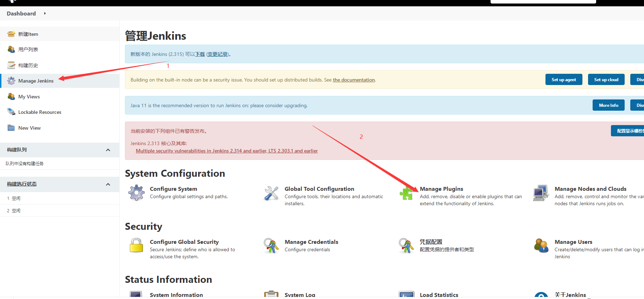Click the 构建历史 notepad icon
644x299 pixels.
(x=11, y=65)
